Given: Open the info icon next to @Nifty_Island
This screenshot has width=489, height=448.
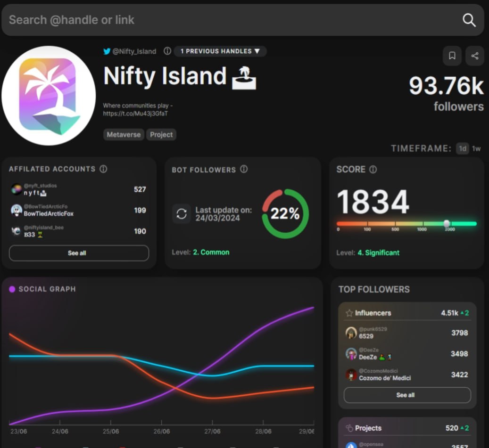Looking at the screenshot, I should 167,51.
